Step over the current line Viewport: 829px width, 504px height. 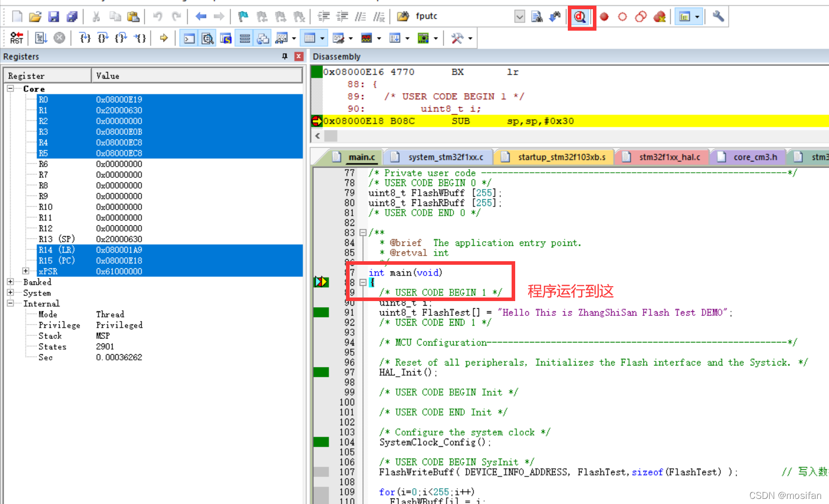pyautogui.click(x=103, y=38)
